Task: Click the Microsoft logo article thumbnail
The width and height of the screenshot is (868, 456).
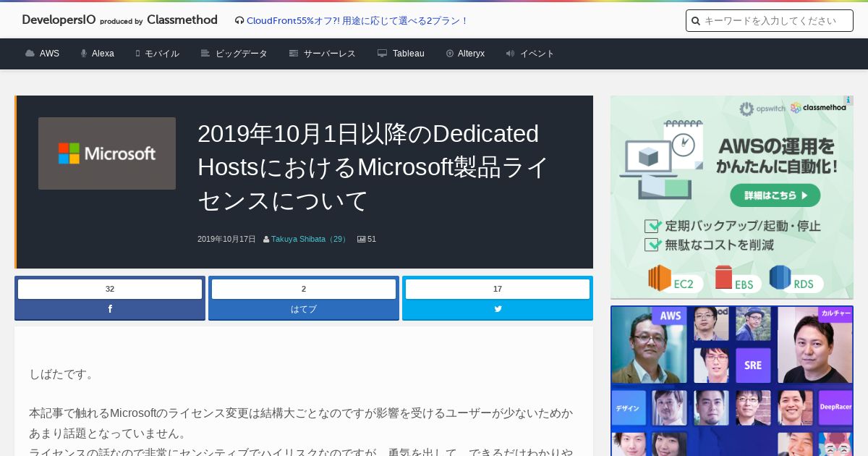Action: pos(107,153)
